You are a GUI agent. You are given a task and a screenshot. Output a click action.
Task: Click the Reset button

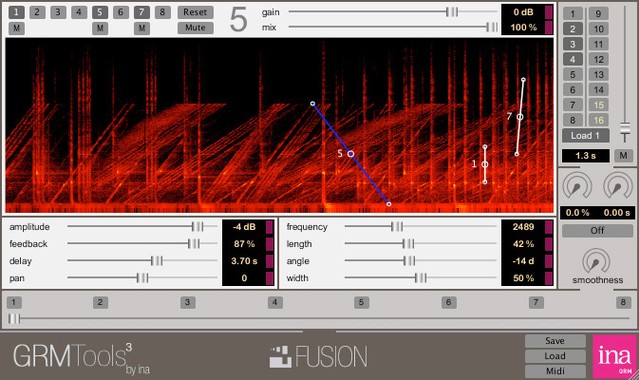(195, 12)
